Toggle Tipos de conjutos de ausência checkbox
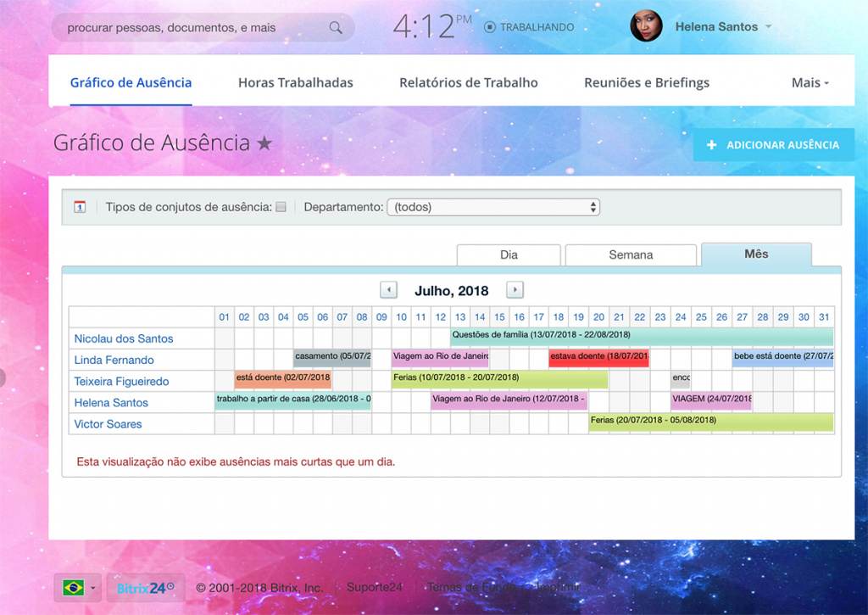Image resolution: width=868 pixels, height=615 pixels. click(281, 207)
